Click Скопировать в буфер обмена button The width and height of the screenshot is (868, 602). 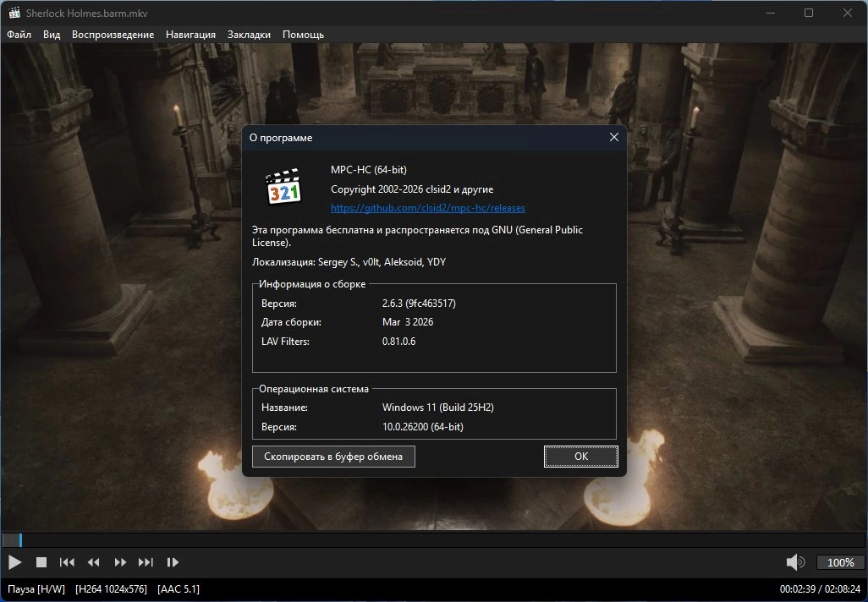[x=333, y=457]
